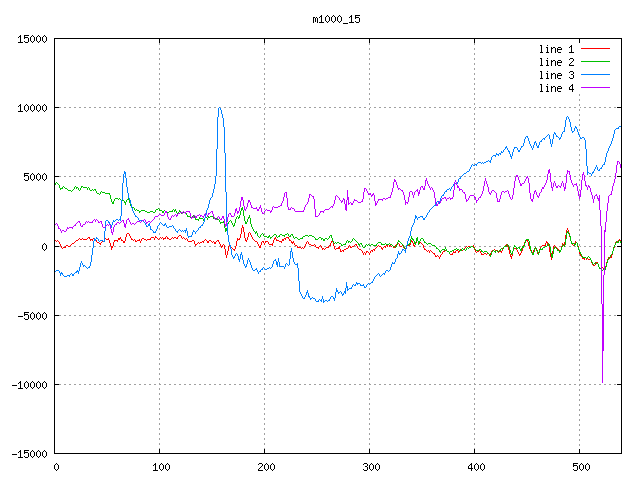
Task: Click the red line 1 legend sample
Action: tap(596, 49)
